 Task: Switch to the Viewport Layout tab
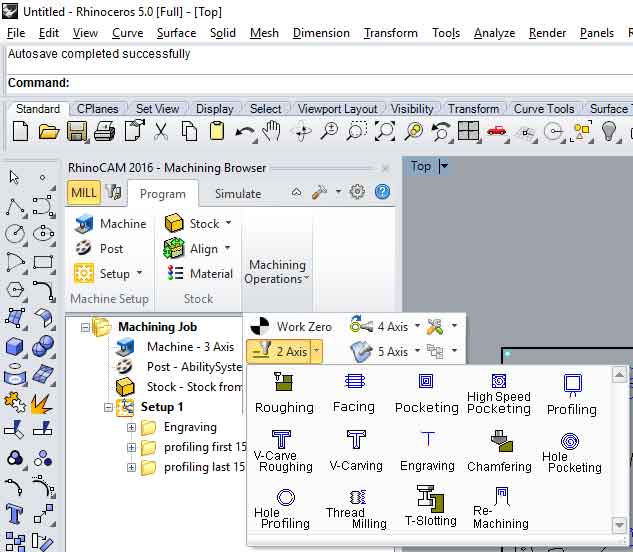point(337,109)
